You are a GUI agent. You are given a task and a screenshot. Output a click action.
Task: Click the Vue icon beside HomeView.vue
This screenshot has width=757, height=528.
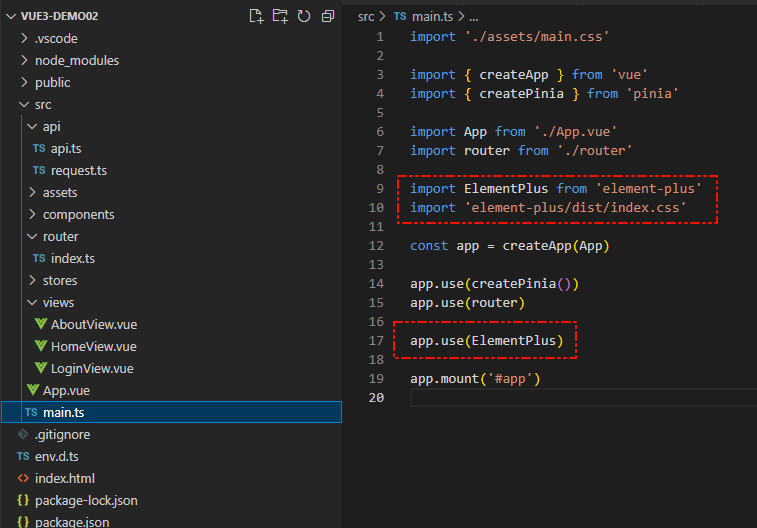pyautogui.click(x=41, y=346)
